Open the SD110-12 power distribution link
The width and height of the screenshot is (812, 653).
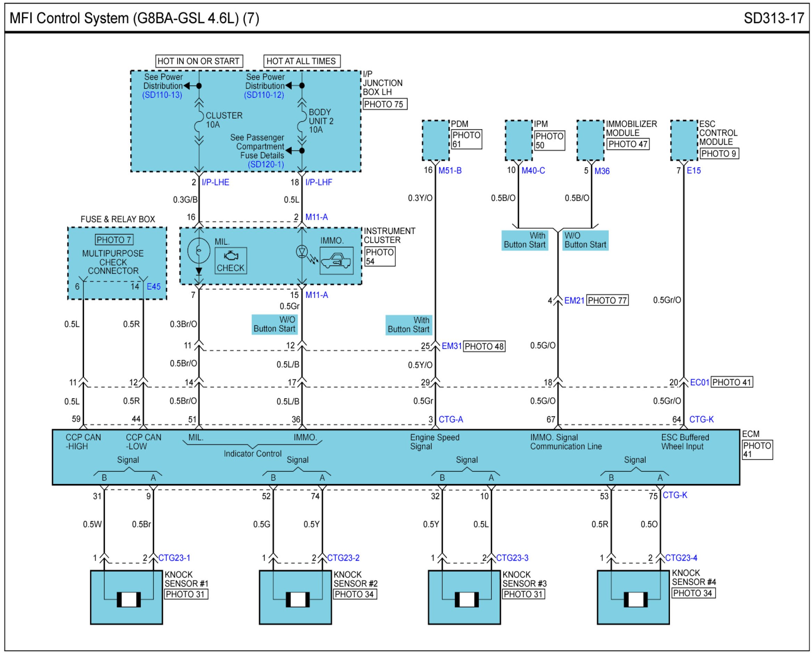264,95
